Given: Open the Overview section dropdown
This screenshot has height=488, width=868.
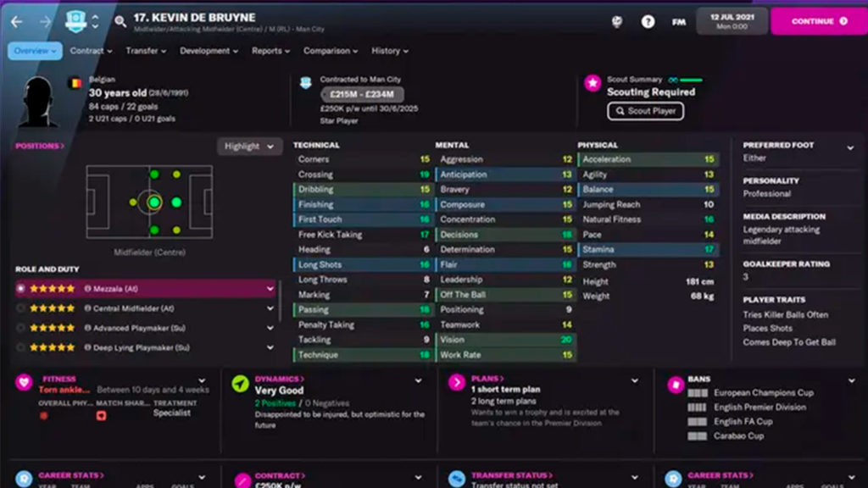Looking at the screenshot, I should [34, 50].
